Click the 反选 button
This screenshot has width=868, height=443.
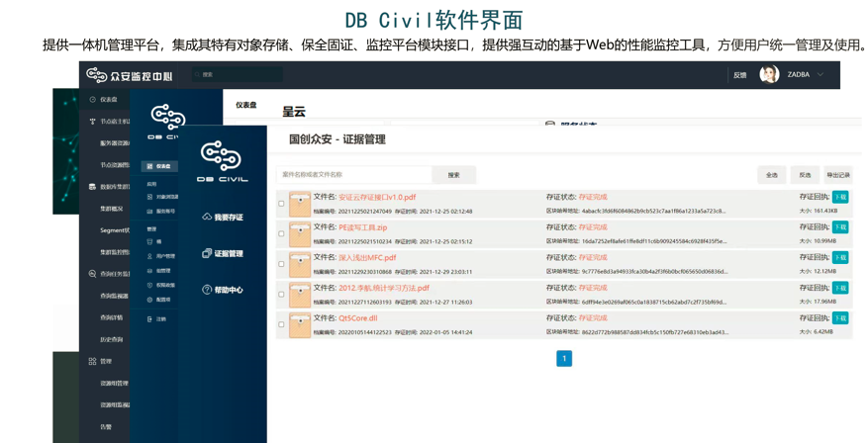[805, 175]
